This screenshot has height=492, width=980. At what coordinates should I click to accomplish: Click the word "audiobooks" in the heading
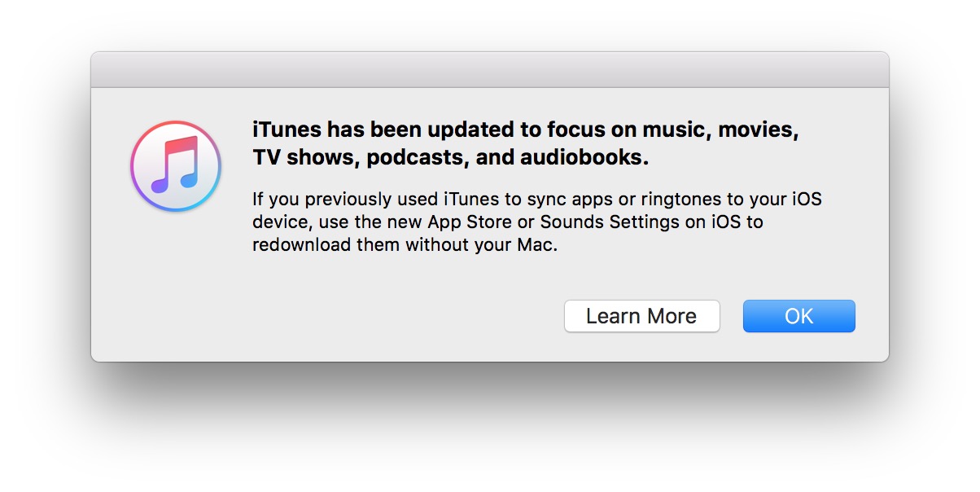click(590, 158)
